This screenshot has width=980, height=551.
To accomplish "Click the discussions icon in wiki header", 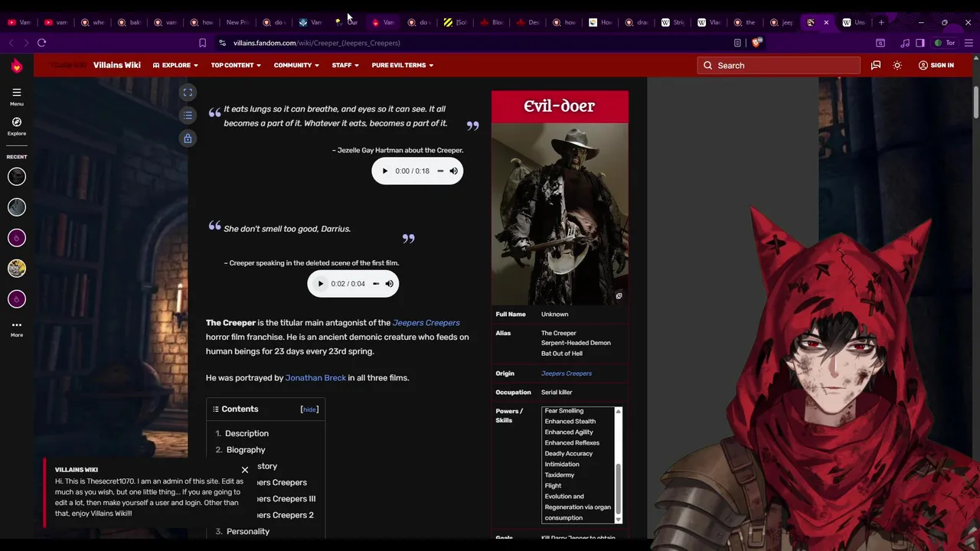I will tap(876, 66).
